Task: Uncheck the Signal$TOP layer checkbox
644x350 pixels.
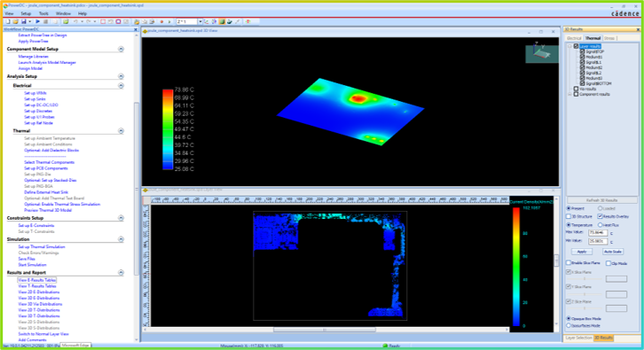Action: coord(582,51)
